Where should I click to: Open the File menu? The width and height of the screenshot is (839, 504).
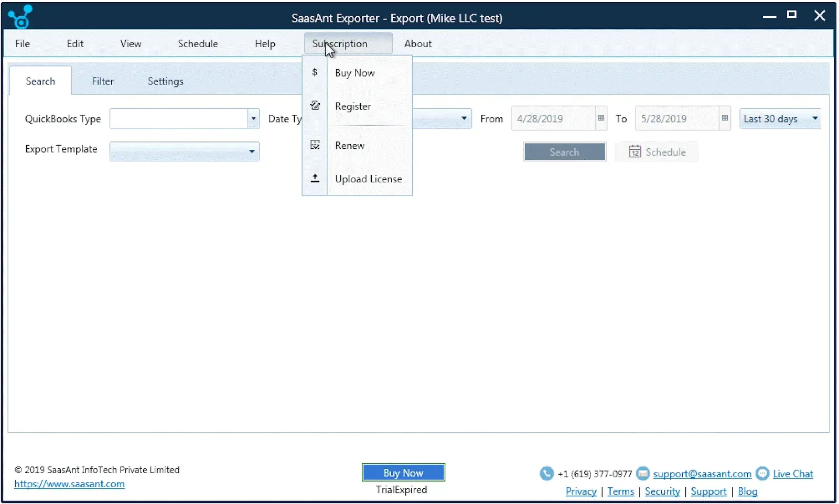(23, 43)
